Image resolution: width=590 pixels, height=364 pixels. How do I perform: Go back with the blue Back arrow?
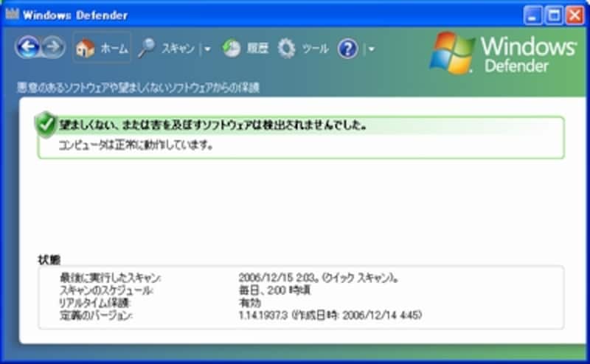[x=27, y=47]
